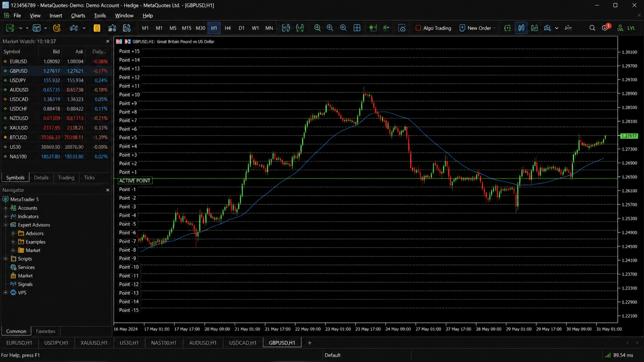Click the Advisors folder icon
The image size is (644, 362).
[21, 233]
